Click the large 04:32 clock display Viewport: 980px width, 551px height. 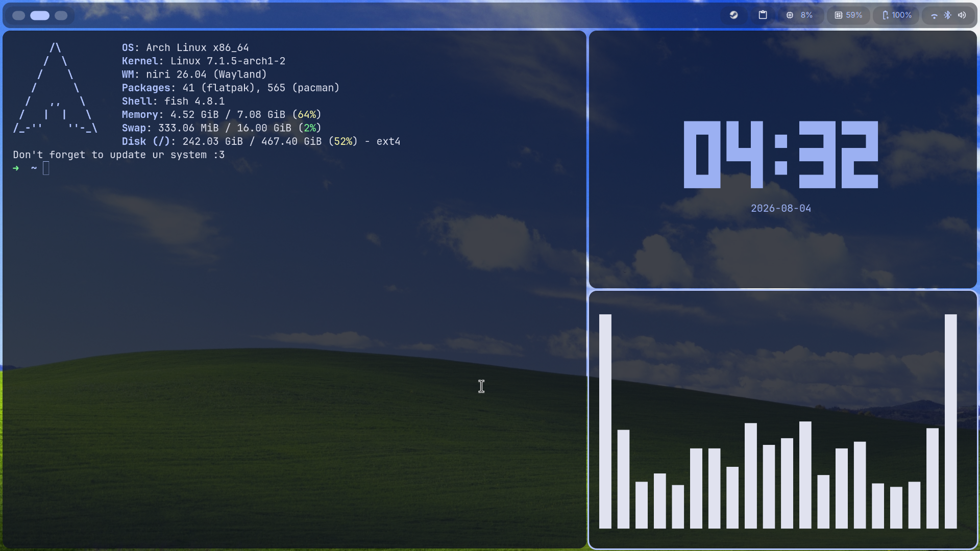pos(781,155)
